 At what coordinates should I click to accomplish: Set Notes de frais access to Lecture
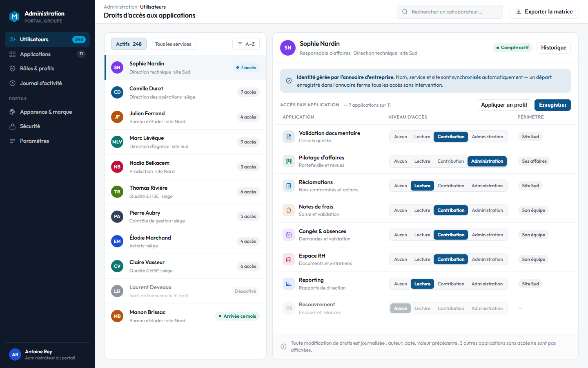pos(422,210)
